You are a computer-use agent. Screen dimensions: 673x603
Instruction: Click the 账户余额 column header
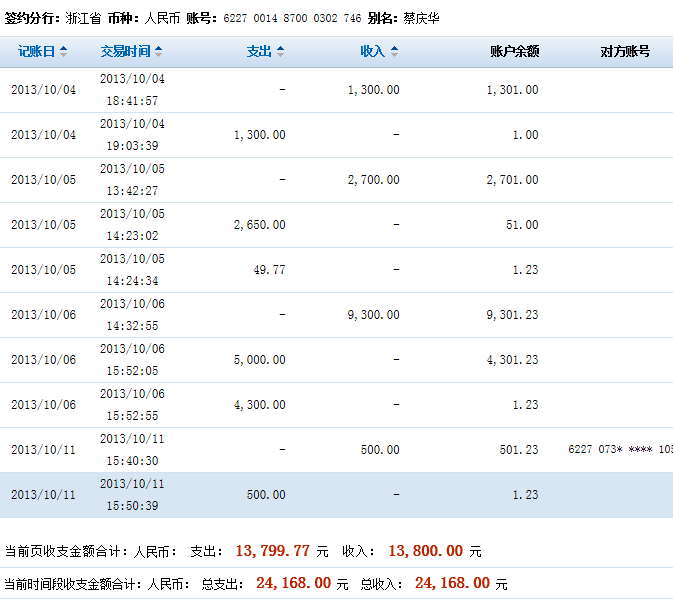(514, 51)
